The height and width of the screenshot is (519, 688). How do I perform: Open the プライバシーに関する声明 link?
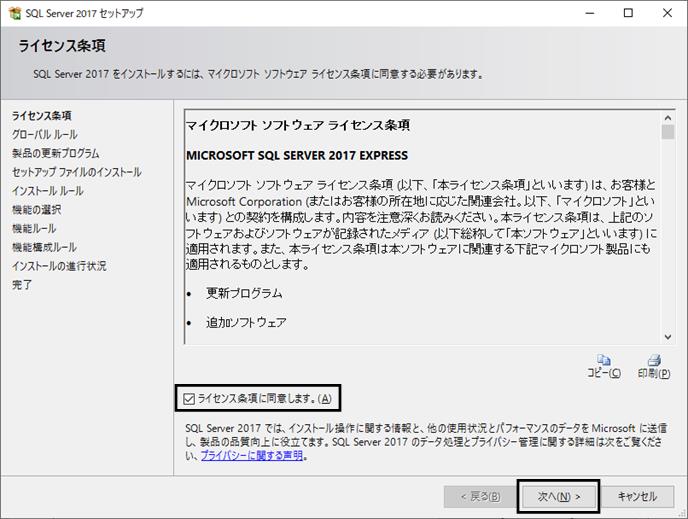252,456
